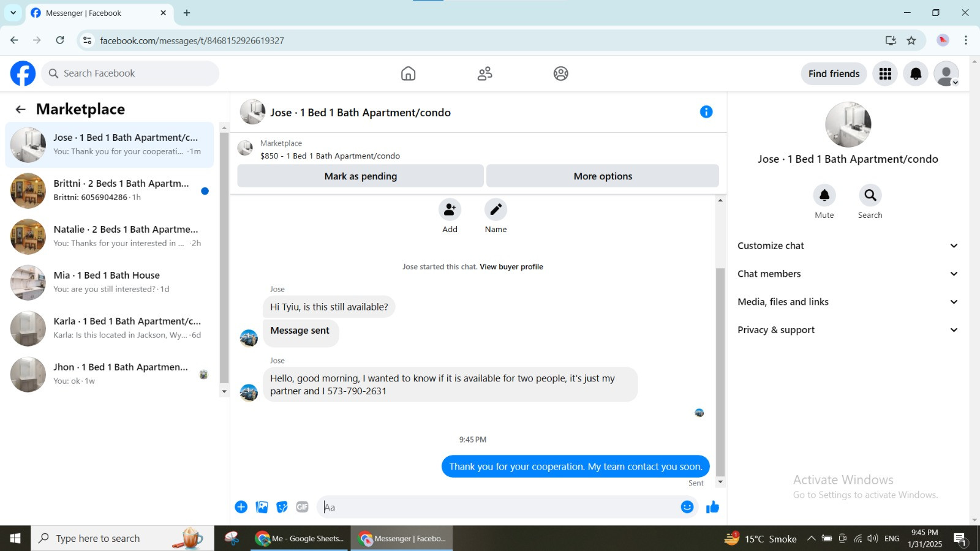Attach a photo or file
Image resolution: width=980 pixels, height=551 pixels.
point(262,507)
